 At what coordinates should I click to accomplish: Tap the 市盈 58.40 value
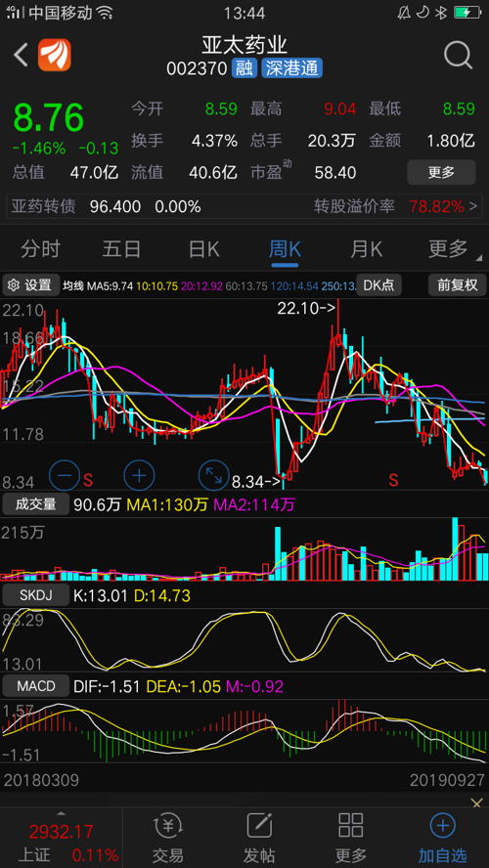pyautogui.click(x=335, y=173)
